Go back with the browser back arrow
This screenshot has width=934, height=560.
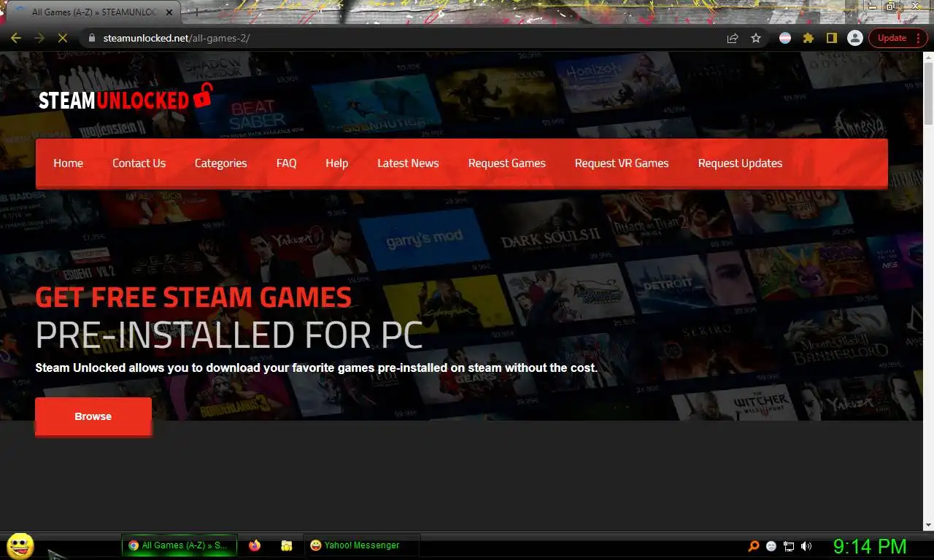click(x=15, y=38)
